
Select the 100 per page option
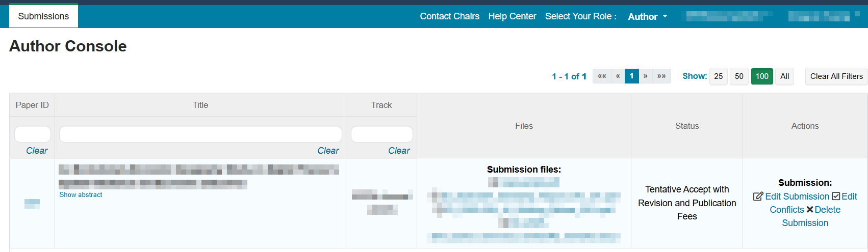click(x=762, y=76)
